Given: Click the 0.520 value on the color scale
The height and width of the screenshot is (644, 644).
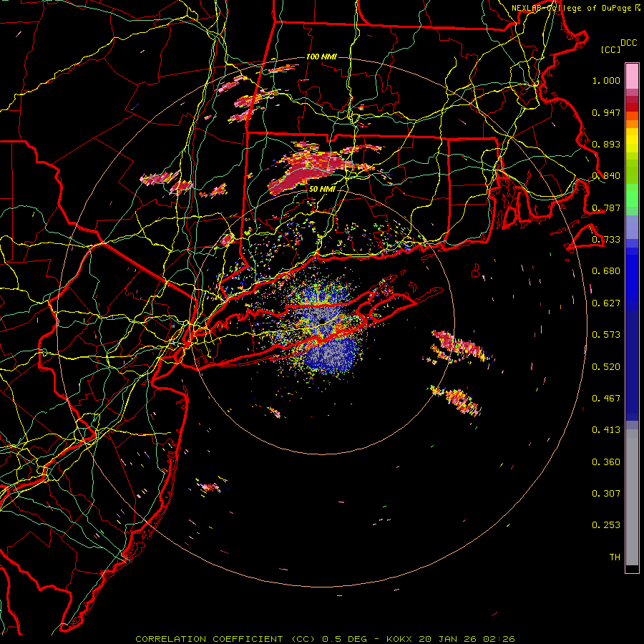Looking at the screenshot, I should click(x=606, y=367).
